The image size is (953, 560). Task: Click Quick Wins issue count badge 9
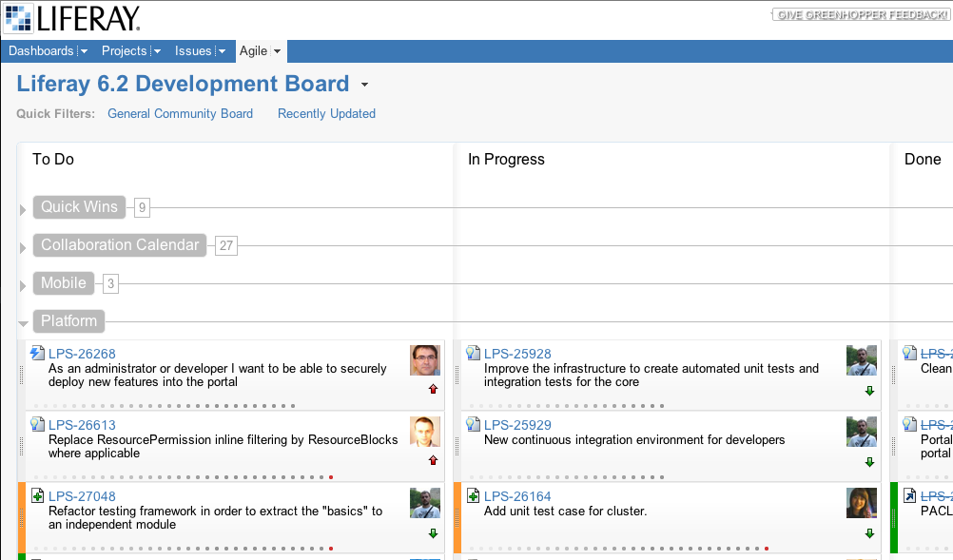[142, 207]
